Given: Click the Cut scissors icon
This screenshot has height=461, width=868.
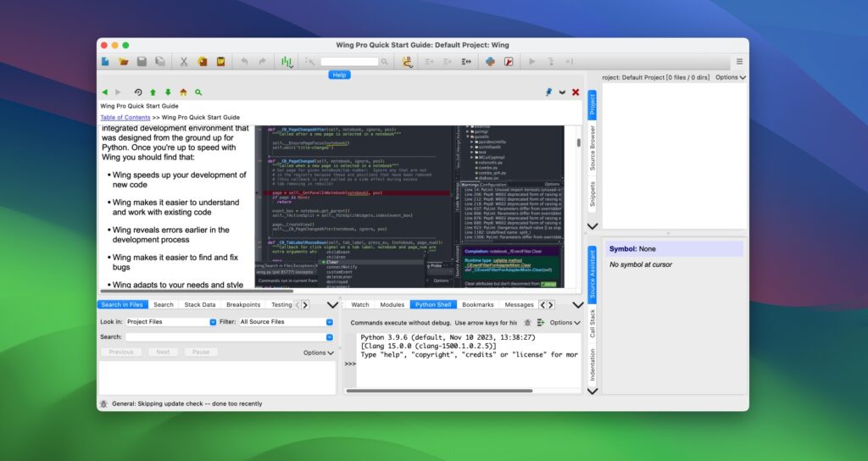Looking at the screenshot, I should tap(184, 61).
